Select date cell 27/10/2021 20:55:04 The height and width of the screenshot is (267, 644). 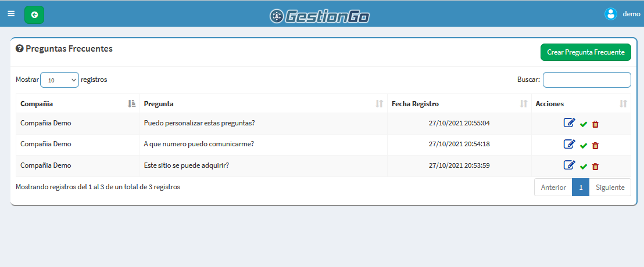tap(459, 123)
